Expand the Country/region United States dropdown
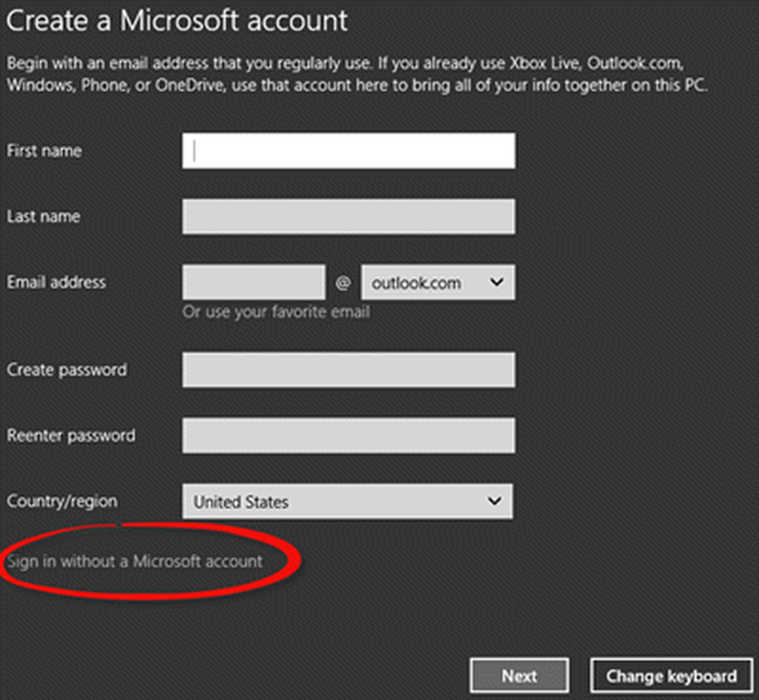This screenshot has width=759, height=700. tap(348, 502)
